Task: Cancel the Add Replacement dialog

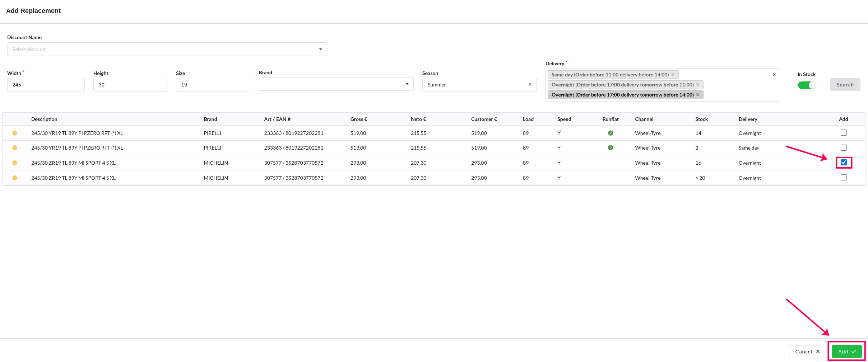Action: pyautogui.click(x=807, y=352)
